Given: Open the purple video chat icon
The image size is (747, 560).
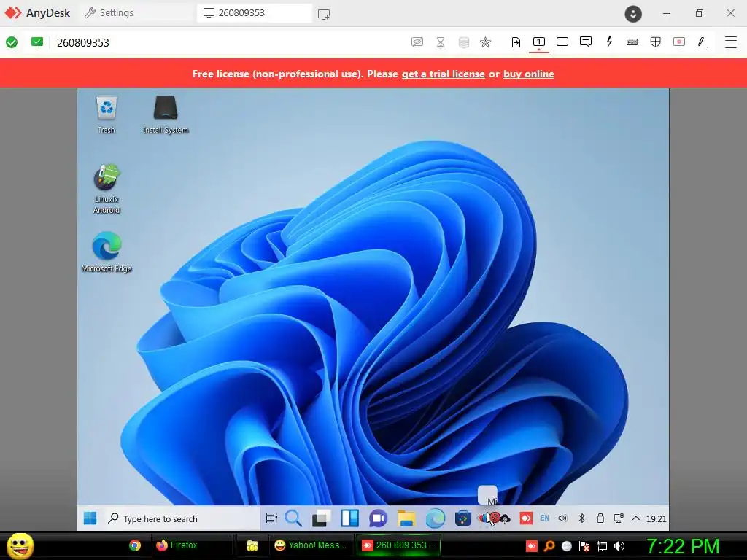Looking at the screenshot, I should [379, 518].
